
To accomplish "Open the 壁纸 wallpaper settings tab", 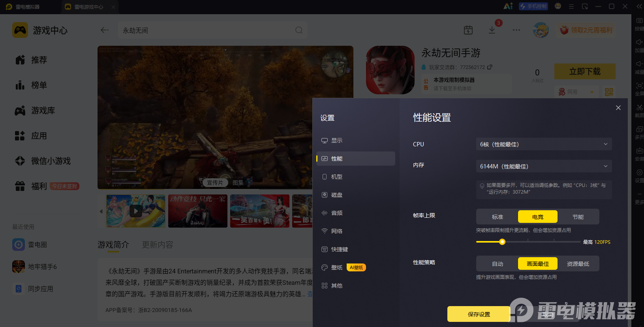I will (x=356, y=267).
